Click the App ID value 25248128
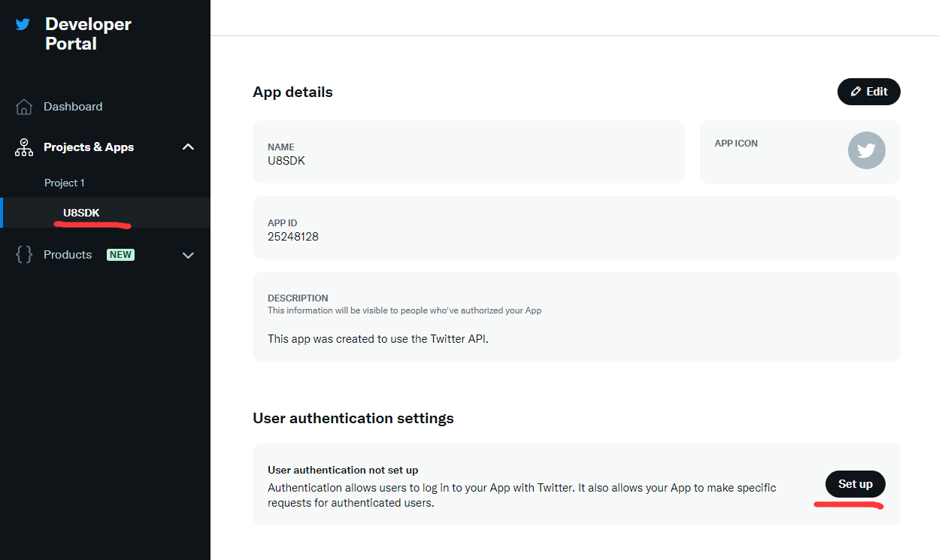The image size is (939, 560). (292, 237)
